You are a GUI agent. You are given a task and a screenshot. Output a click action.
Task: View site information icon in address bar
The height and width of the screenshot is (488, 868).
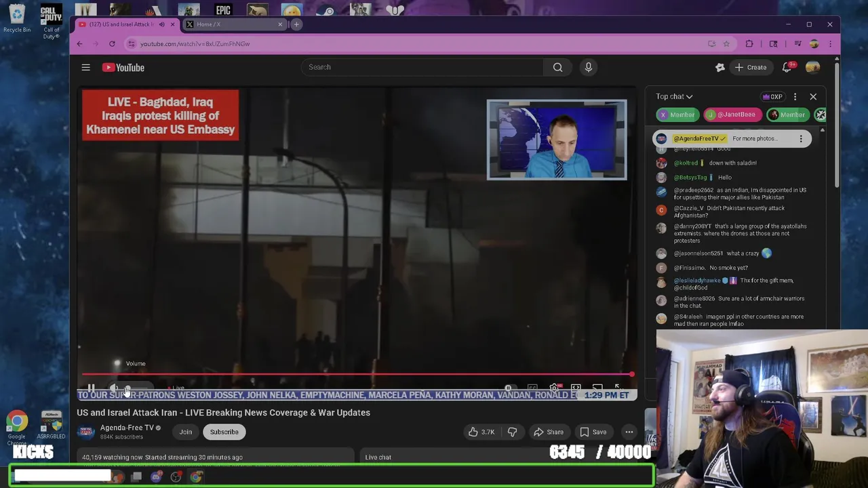pos(132,44)
